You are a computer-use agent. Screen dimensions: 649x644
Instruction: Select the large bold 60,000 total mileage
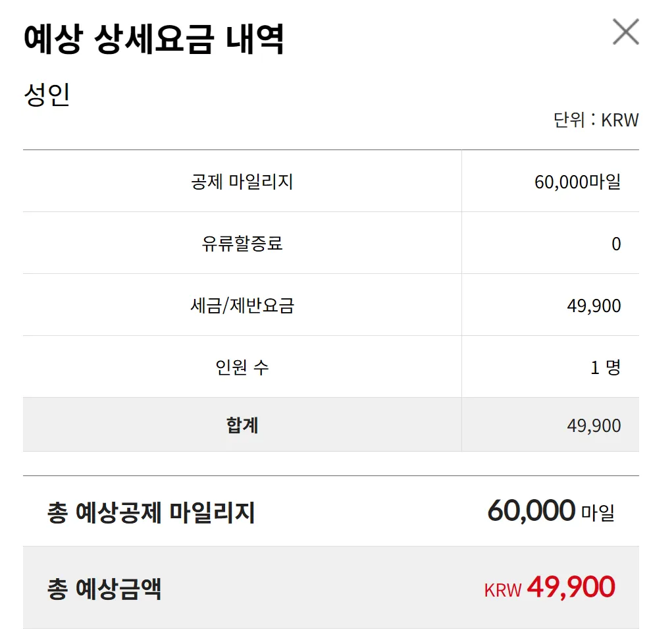click(x=531, y=510)
